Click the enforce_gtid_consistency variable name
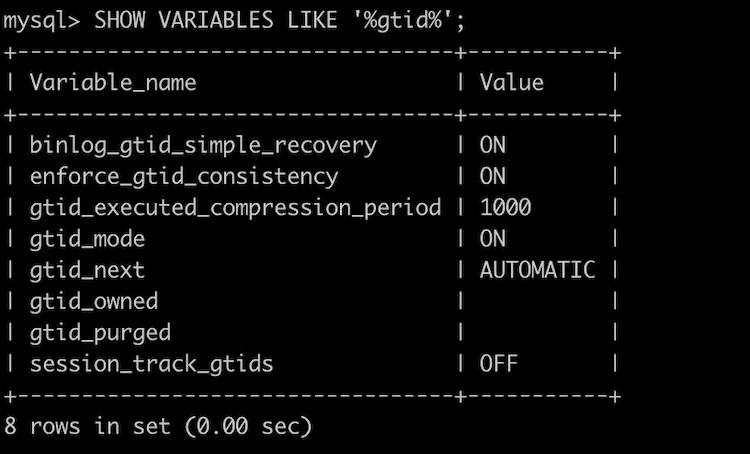Viewport: 750px width, 454px height. click(184, 177)
